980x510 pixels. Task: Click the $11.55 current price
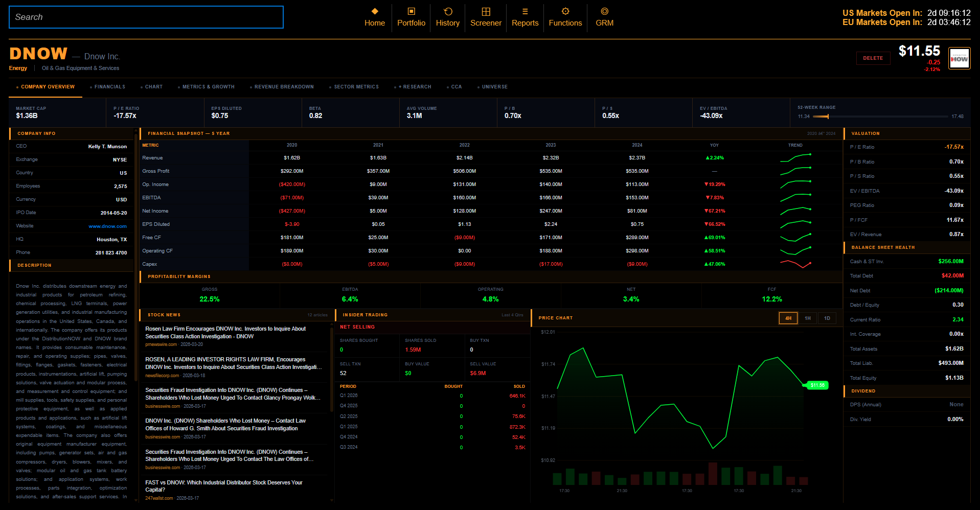[x=919, y=51]
